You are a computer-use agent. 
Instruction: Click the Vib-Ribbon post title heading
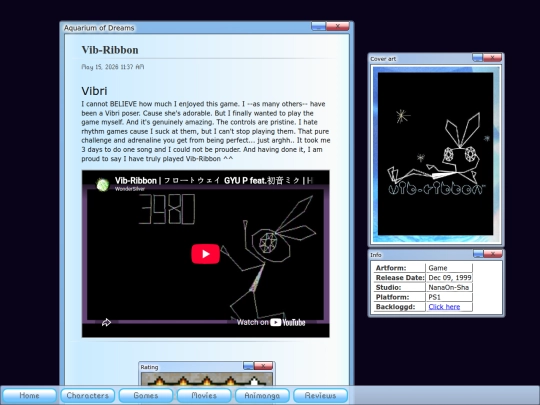(110, 50)
